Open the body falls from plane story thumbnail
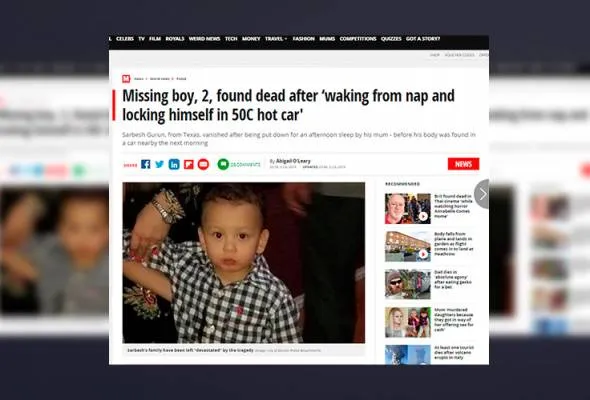Screen dimensions: 590x400 408,246
